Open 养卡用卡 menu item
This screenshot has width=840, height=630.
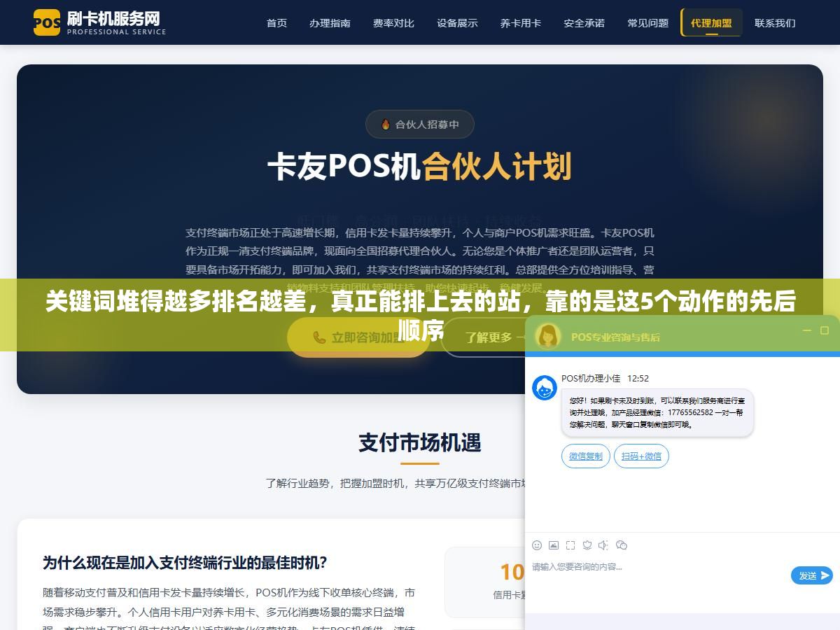pyautogui.click(x=521, y=23)
